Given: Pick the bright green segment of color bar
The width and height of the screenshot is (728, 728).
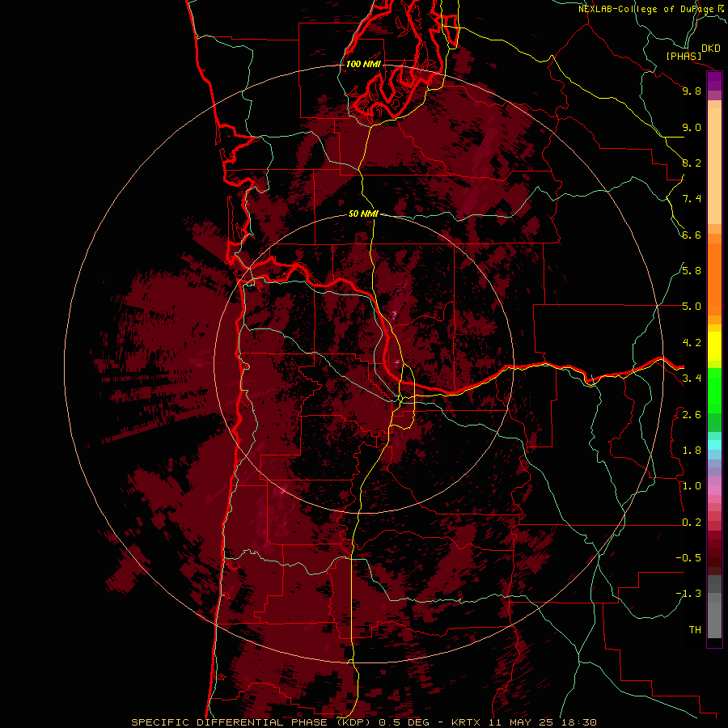Looking at the screenshot, I should coord(714,390).
